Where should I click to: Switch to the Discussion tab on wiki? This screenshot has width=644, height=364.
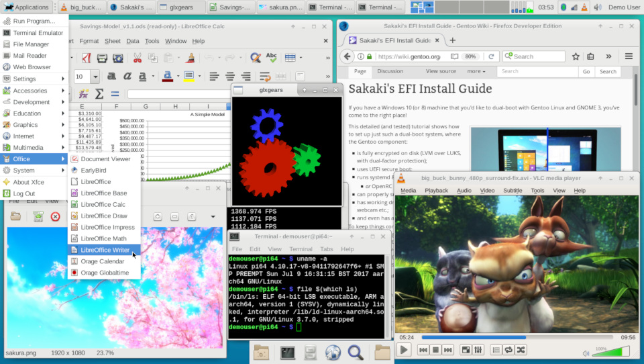pos(390,71)
